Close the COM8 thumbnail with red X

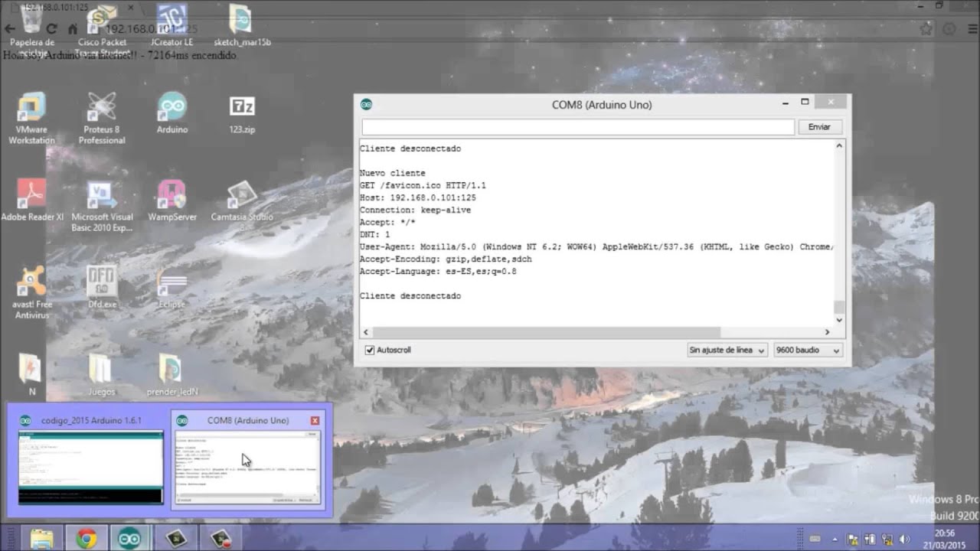click(315, 421)
